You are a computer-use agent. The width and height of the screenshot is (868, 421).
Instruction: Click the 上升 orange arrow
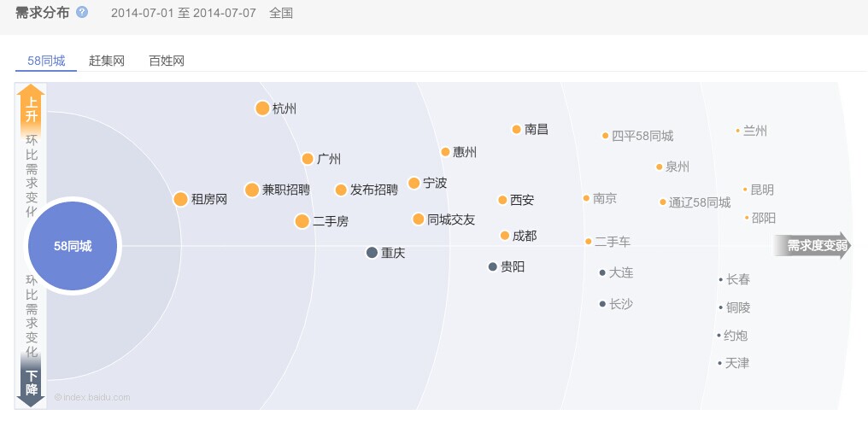coord(32,109)
